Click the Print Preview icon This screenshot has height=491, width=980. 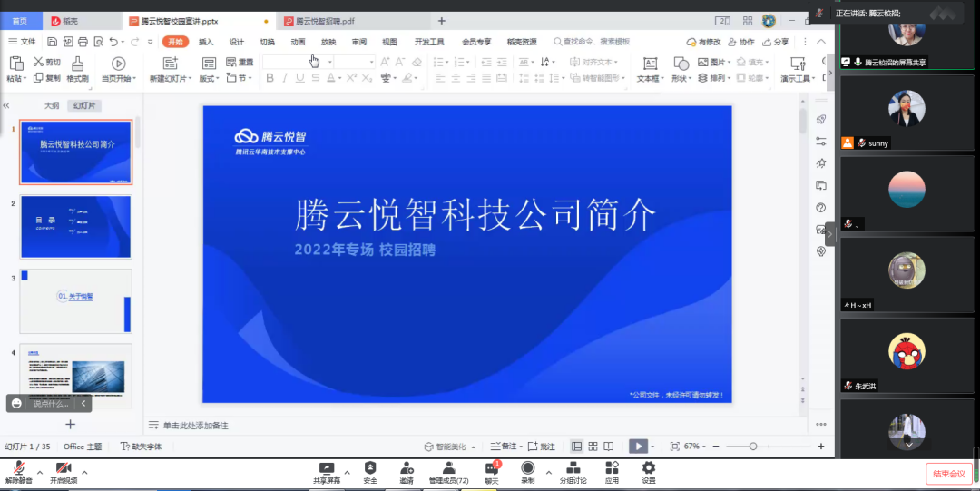98,42
